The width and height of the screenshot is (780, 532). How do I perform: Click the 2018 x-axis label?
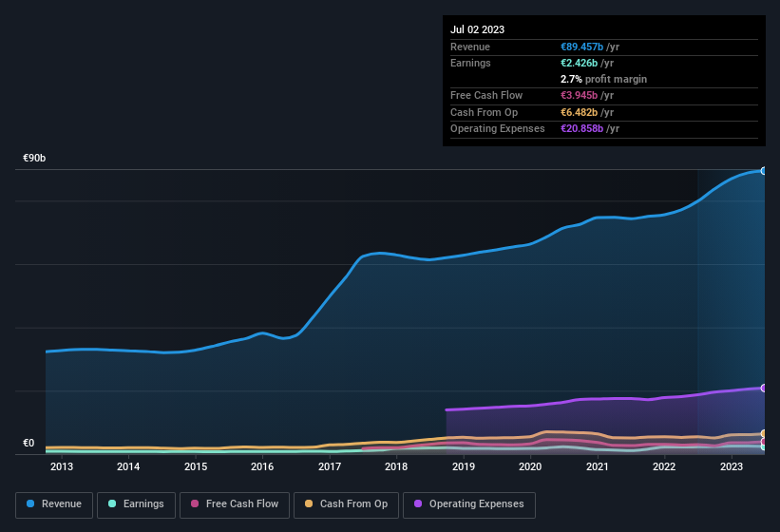point(396,466)
